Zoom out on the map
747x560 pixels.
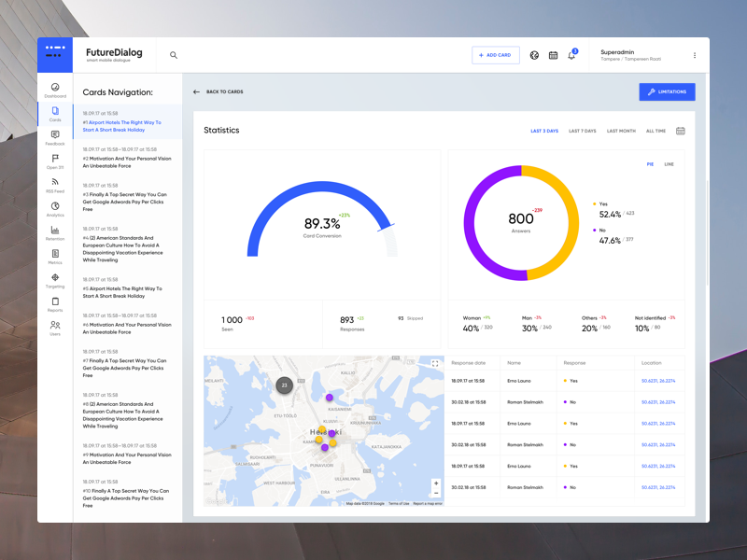coord(436,494)
